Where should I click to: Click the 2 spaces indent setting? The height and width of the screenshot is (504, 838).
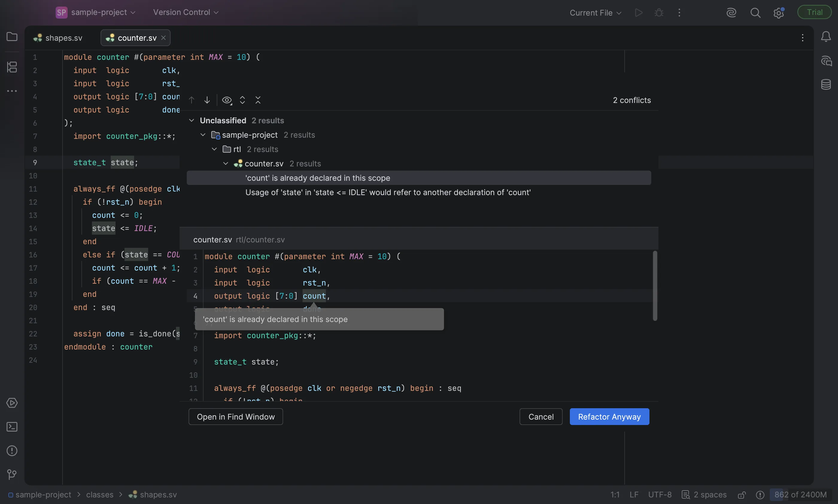pos(710,495)
